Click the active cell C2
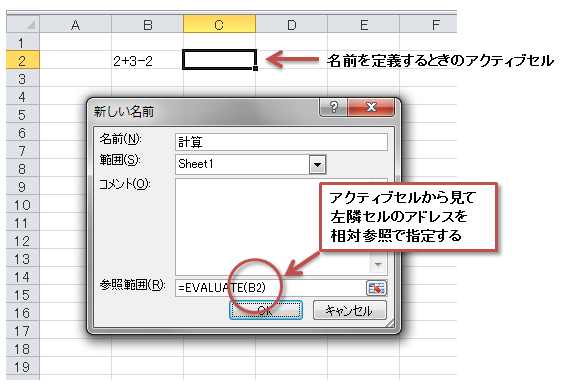 [x=220, y=59]
